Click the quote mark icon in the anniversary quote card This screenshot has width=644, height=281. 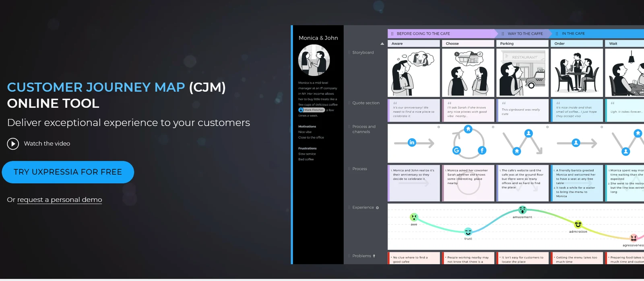tap(395, 103)
